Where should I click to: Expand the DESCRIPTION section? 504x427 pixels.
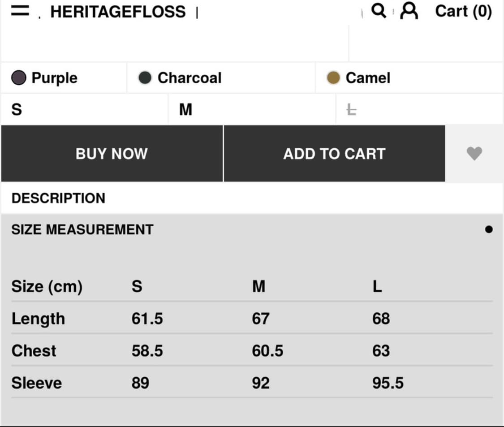pyautogui.click(x=58, y=198)
